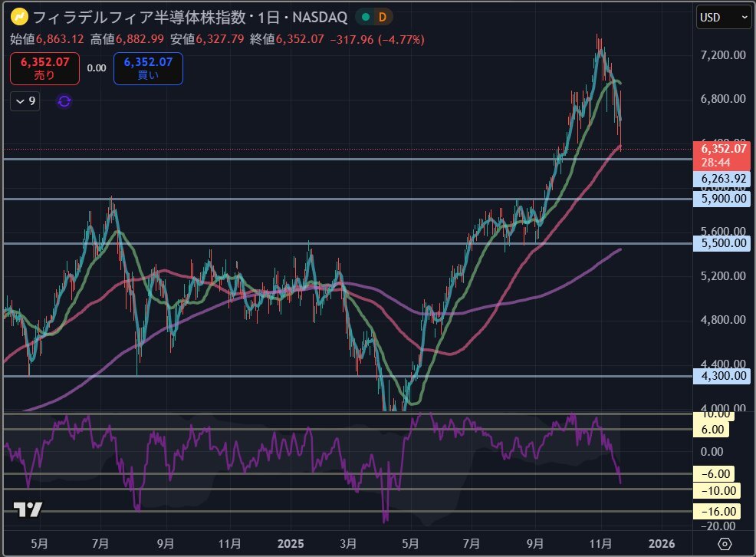Click the spread value 0.00
The image size is (756, 557).
(97, 68)
